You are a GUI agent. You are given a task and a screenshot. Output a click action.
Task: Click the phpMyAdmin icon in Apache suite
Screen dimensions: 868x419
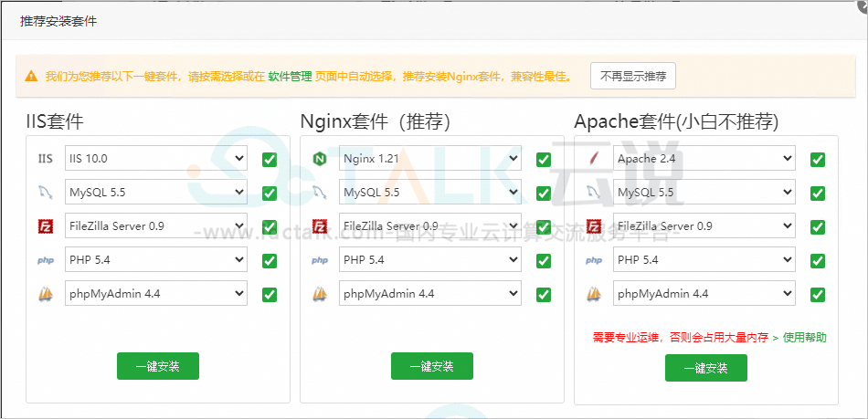pos(593,294)
